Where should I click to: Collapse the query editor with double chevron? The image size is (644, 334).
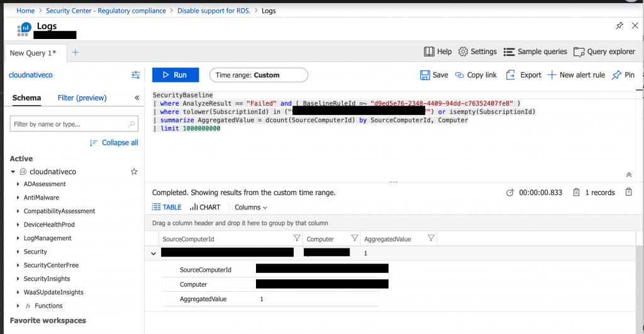coord(629,175)
